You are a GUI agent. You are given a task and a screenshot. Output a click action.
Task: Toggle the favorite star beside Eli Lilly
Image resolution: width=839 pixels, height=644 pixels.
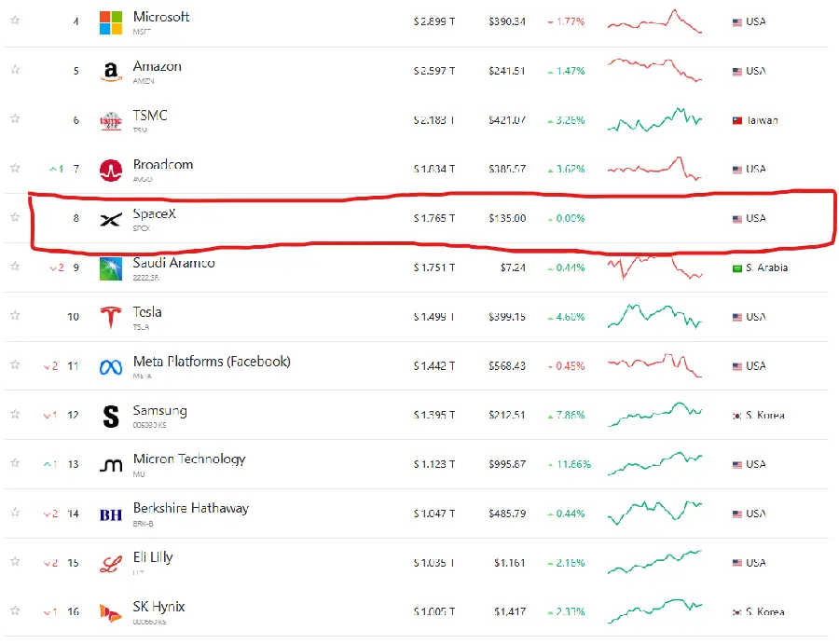(x=15, y=561)
